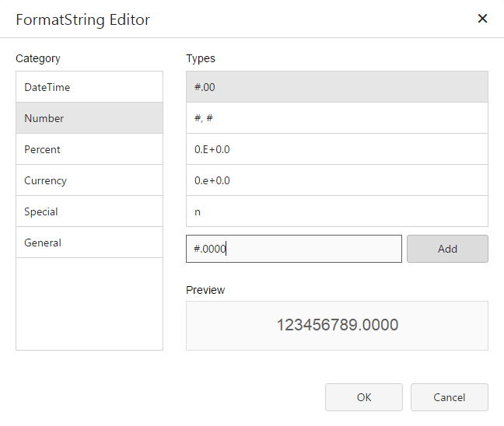Select the lowercase 0.e+0.0 format type
504x426 pixels.
coord(337,180)
